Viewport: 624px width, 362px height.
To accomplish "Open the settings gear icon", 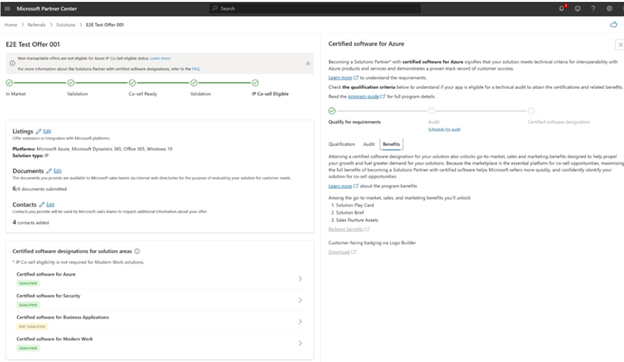I will pyautogui.click(x=609, y=8).
